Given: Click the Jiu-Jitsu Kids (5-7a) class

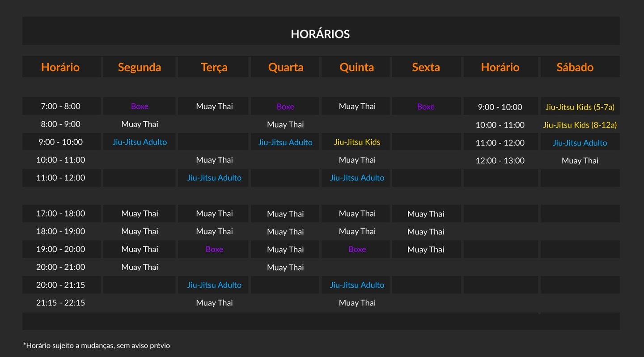Looking at the screenshot, I should (x=580, y=107).
